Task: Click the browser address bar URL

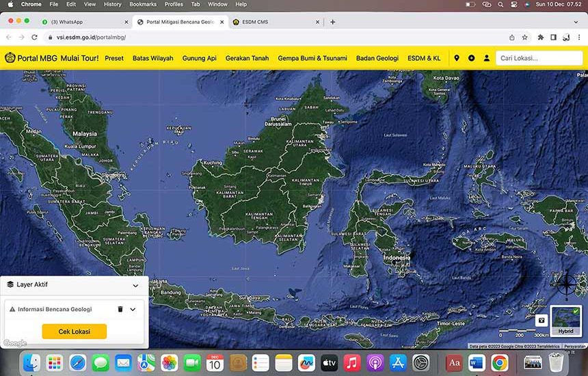Action: (x=92, y=37)
